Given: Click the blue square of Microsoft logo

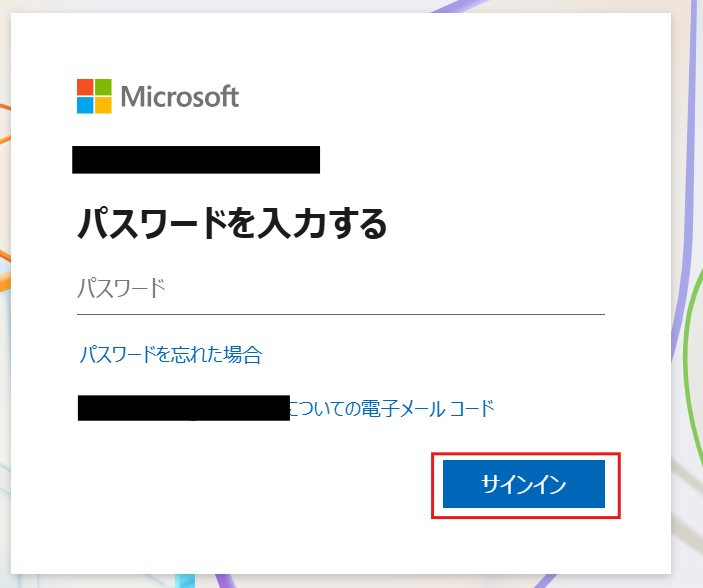Looking at the screenshot, I should [x=85, y=105].
